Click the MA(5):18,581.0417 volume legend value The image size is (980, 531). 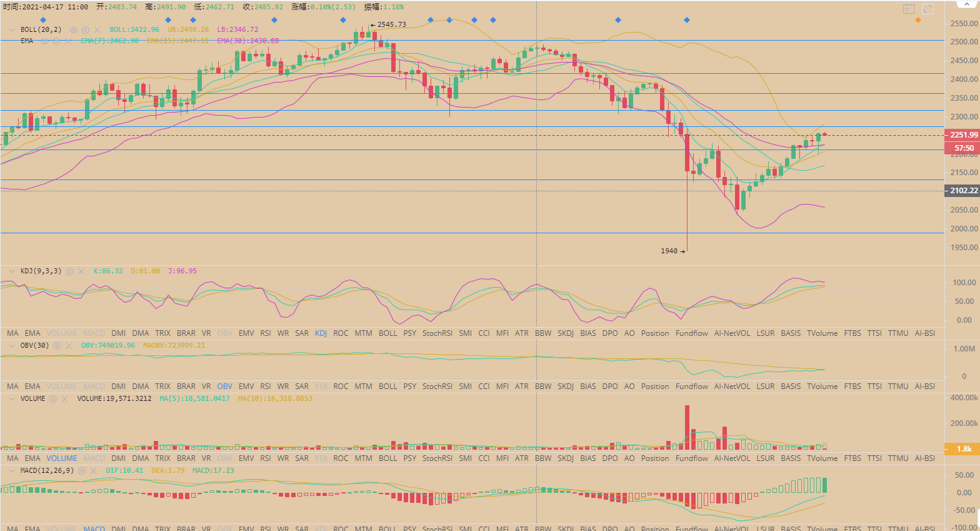tap(194, 399)
